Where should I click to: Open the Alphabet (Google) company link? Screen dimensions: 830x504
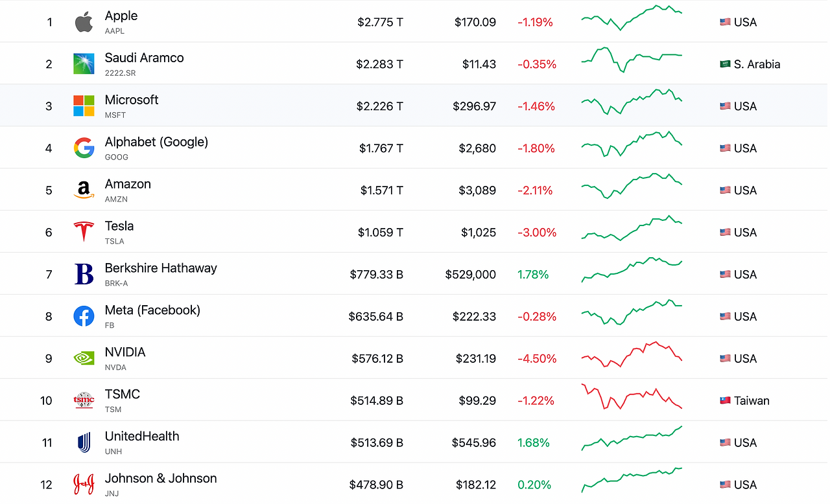(156, 142)
